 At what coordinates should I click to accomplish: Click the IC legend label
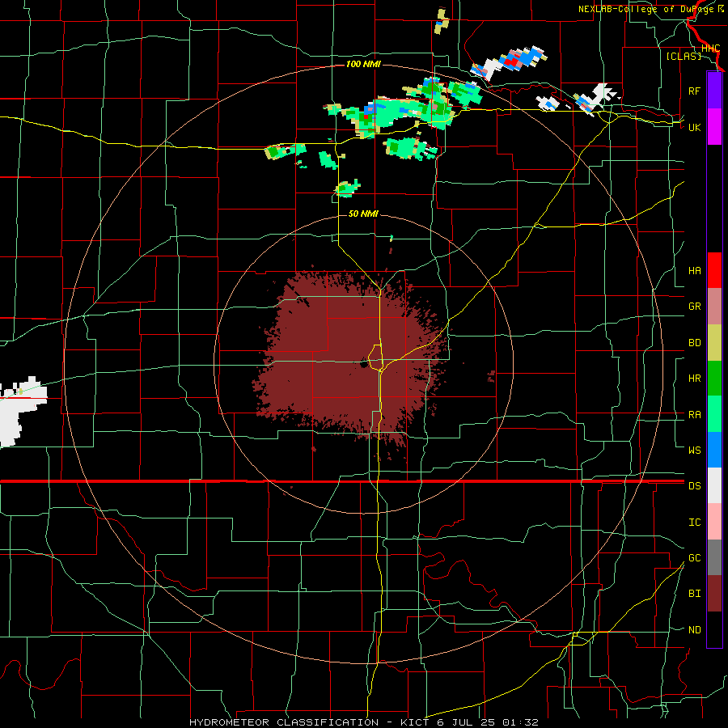[x=694, y=523]
